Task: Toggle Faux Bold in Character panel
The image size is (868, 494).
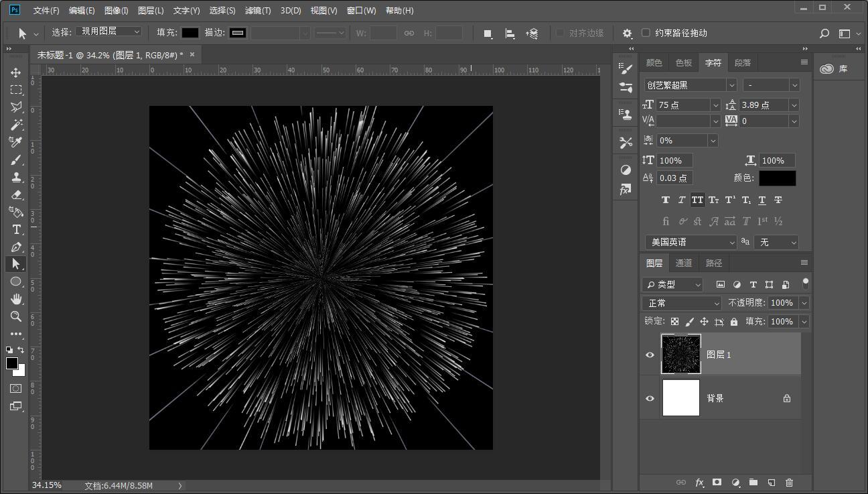Action: click(x=666, y=200)
